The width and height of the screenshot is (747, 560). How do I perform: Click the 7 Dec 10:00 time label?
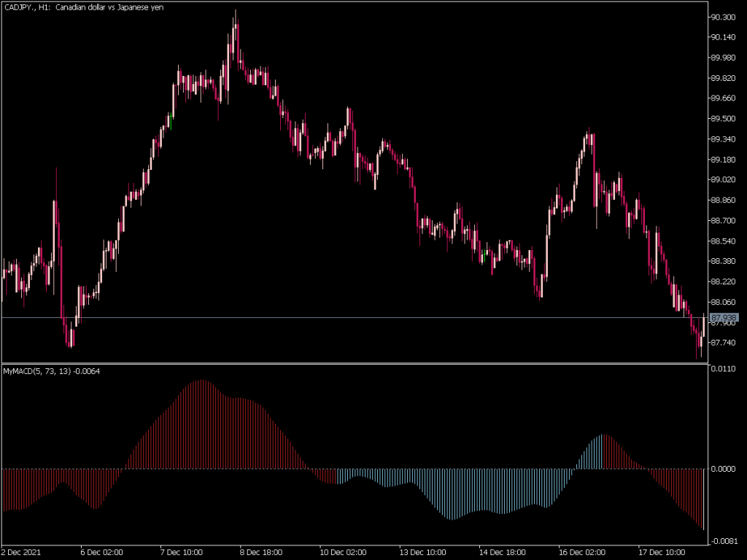(182, 552)
